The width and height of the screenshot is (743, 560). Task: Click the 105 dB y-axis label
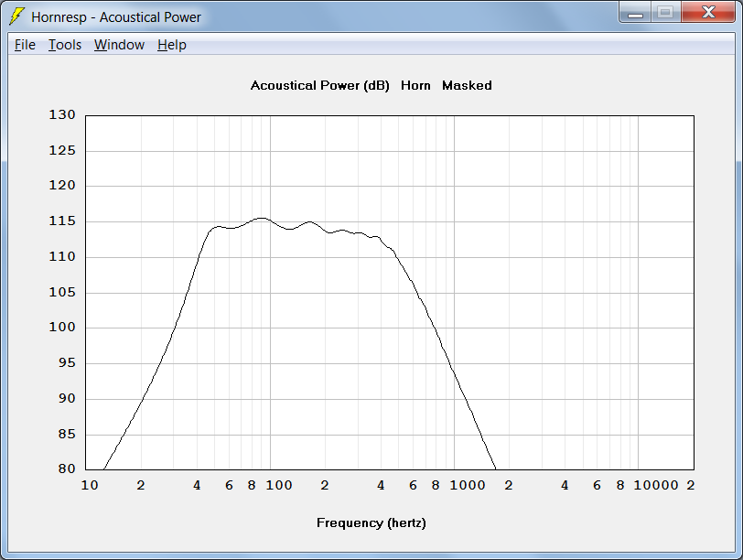pyautogui.click(x=62, y=292)
